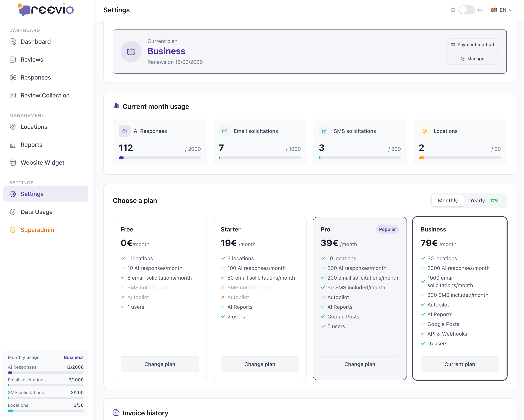Open Reviews from the sidebar icon
This screenshot has height=420, width=524.
pos(13,60)
